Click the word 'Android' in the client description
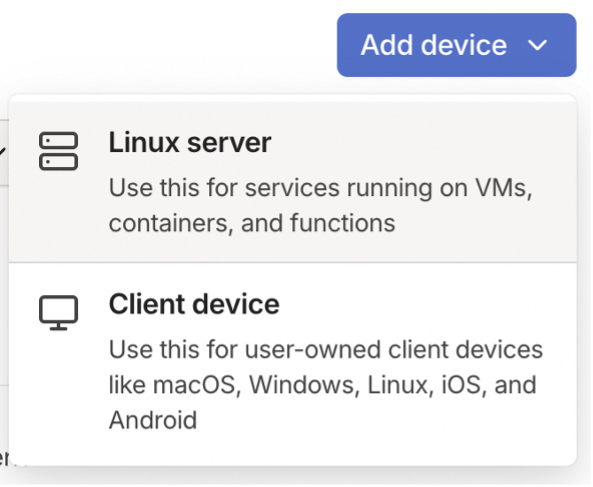This screenshot has height=487, width=593. pyautogui.click(x=153, y=420)
